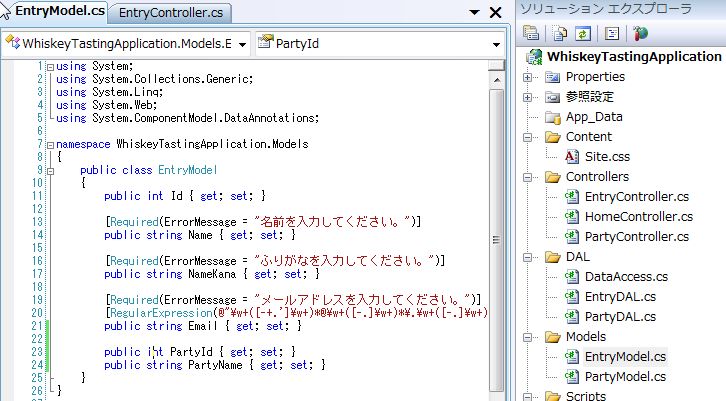The height and width of the screenshot is (401, 726).
Task: Collapse the Models folder node
Action: click(527, 338)
